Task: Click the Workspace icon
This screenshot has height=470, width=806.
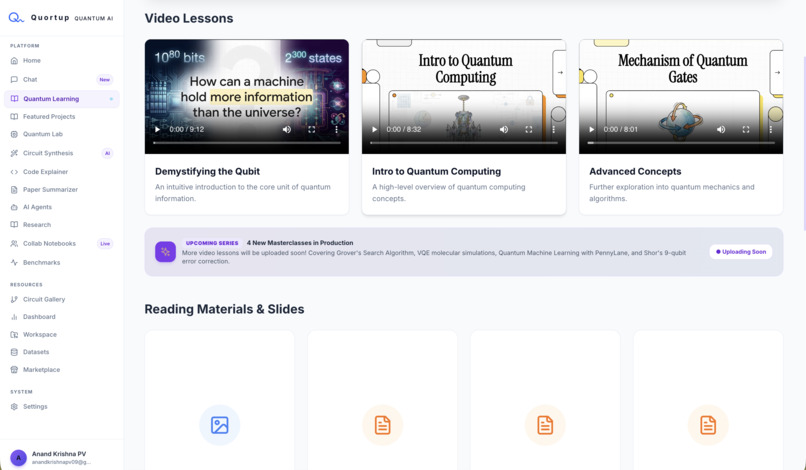Action: pyautogui.click(x=14, y=335)
